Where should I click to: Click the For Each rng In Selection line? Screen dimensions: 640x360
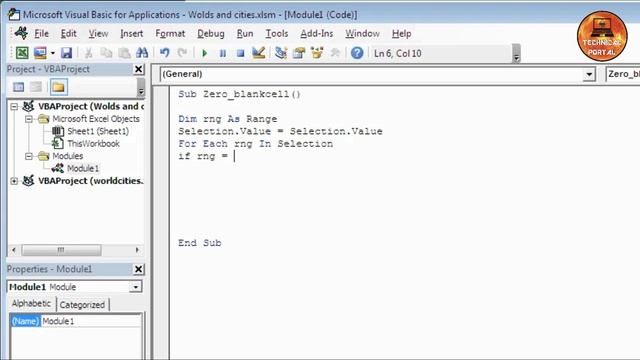pyautogui.click(x=256, y=144)
